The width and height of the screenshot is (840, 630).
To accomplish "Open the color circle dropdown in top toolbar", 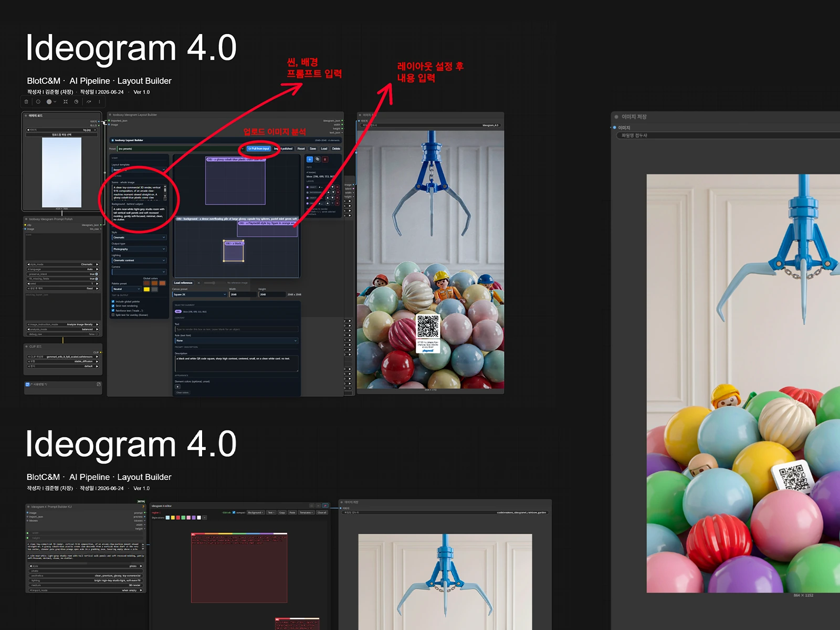I will tap(51, 102).
